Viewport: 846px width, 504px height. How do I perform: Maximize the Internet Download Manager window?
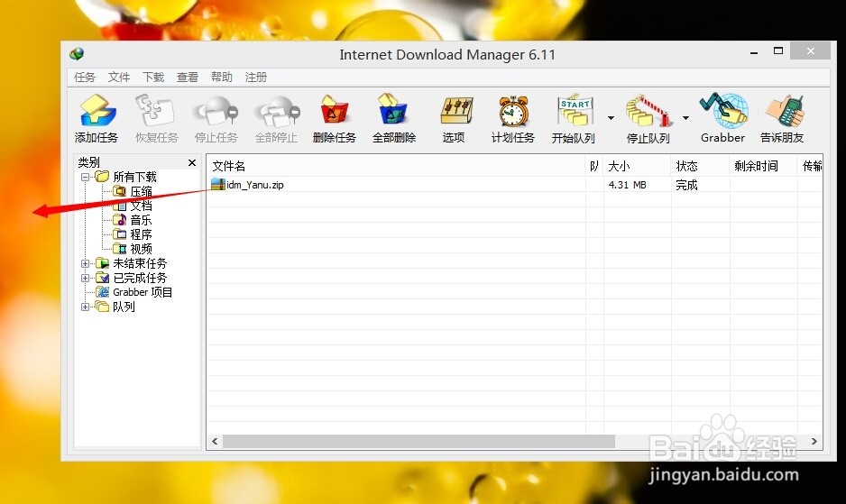778,51
